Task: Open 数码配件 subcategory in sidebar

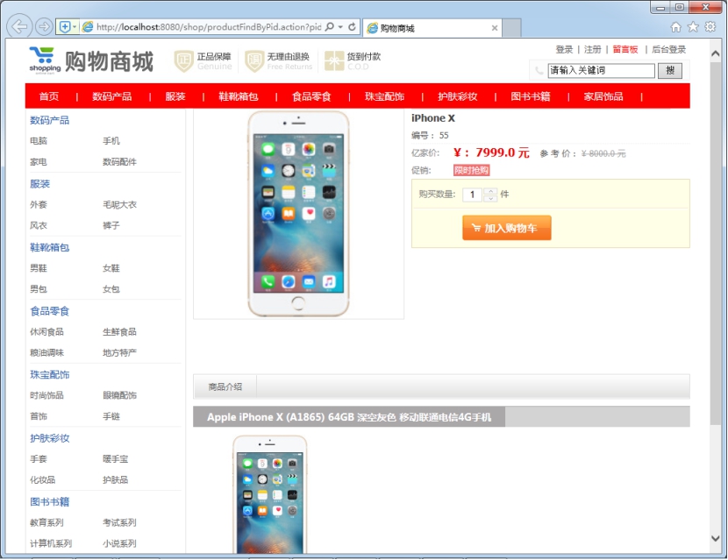Action: pos(120,162)
